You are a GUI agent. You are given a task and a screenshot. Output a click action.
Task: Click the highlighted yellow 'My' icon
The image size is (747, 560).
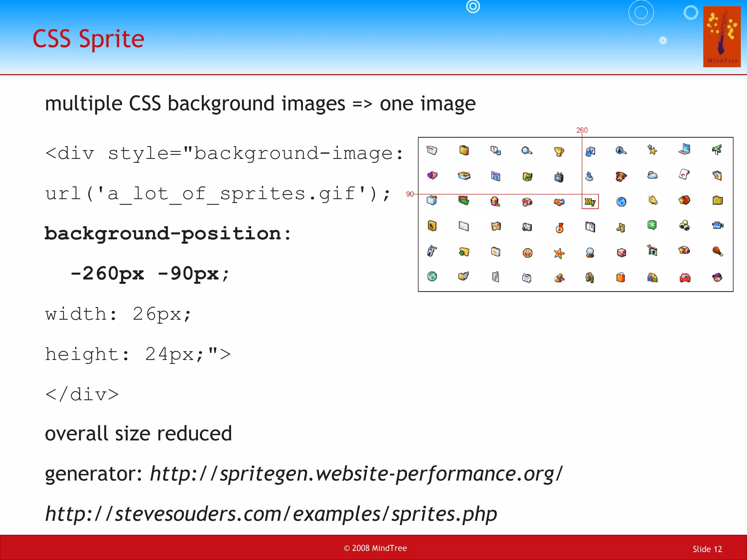(x=590, y=202)
